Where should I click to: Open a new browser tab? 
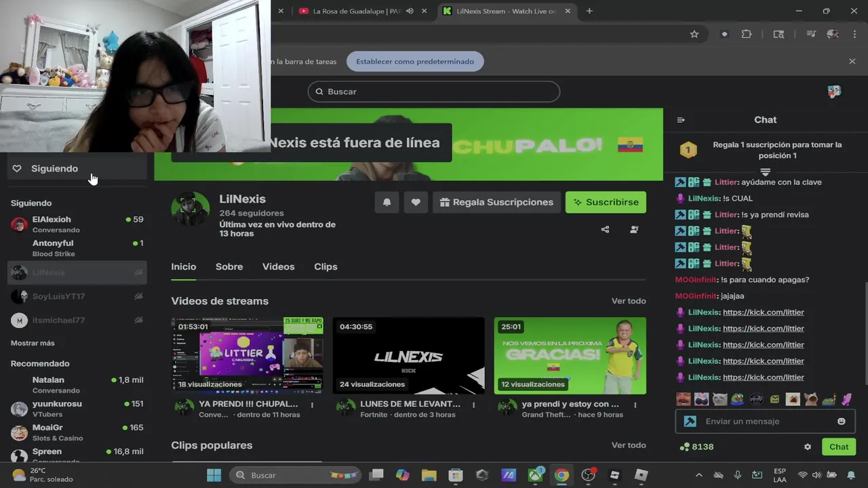[x=589, y=11]
